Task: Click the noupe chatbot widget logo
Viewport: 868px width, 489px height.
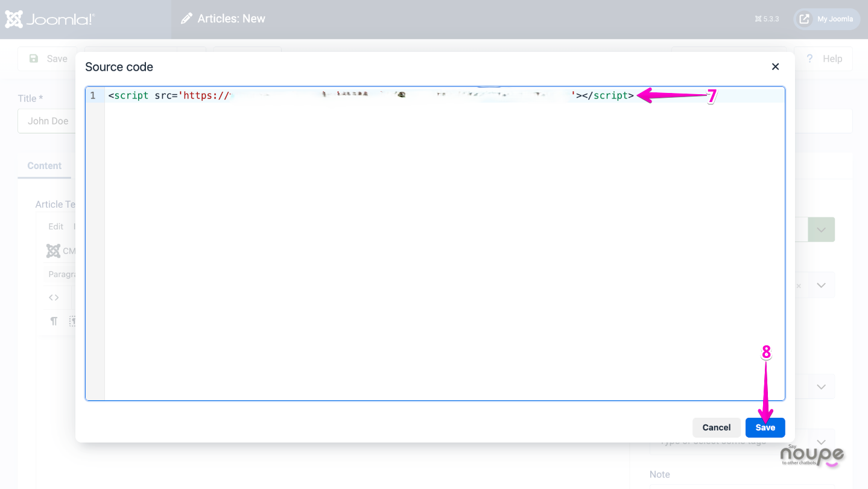Action: point(811,455)
